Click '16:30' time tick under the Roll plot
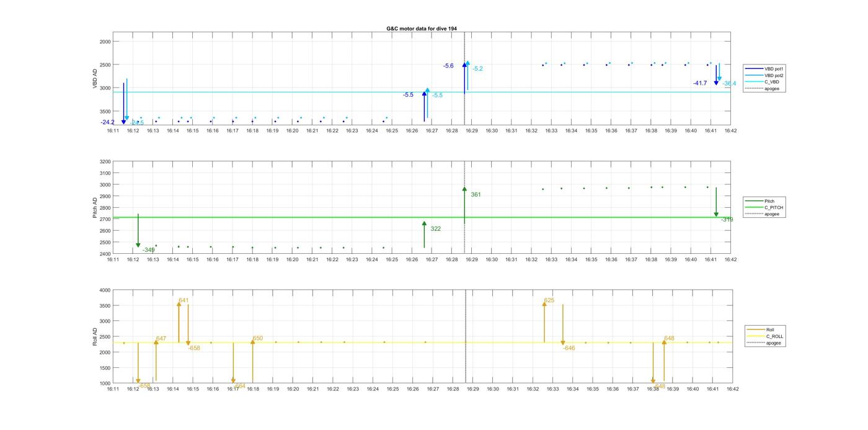 click(x=493, y=389)
